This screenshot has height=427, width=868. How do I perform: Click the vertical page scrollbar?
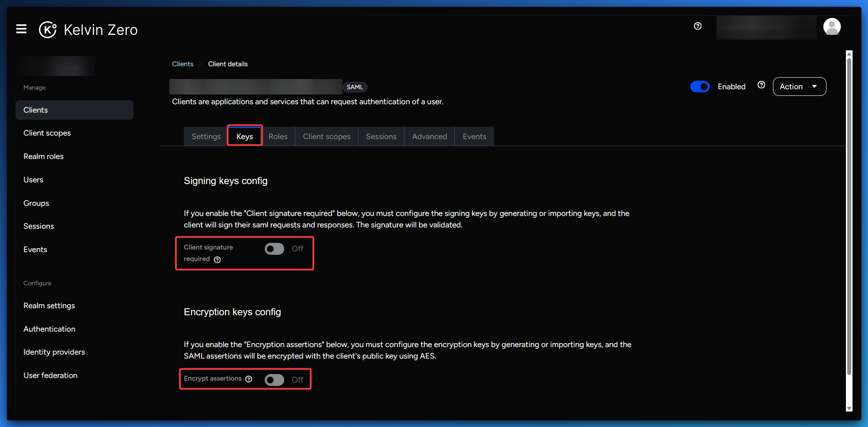pyautogui.click(x=849, y=216)
